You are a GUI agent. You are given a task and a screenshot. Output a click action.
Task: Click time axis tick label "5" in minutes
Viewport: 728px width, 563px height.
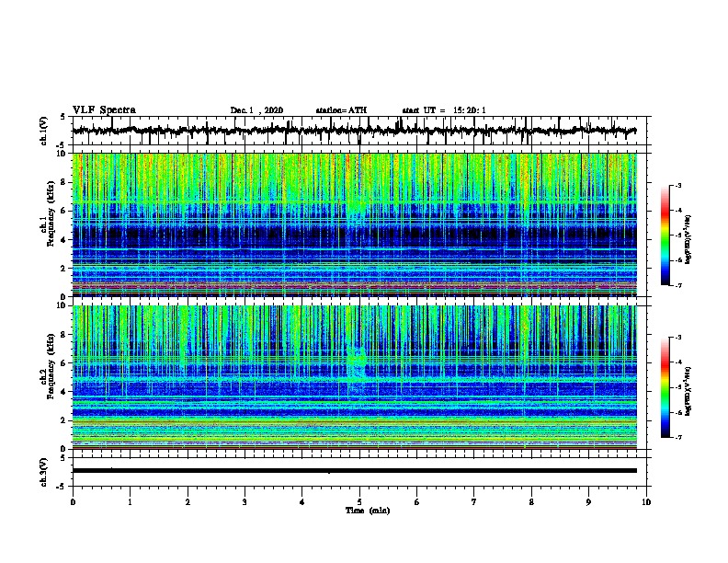tap(359, 502)
